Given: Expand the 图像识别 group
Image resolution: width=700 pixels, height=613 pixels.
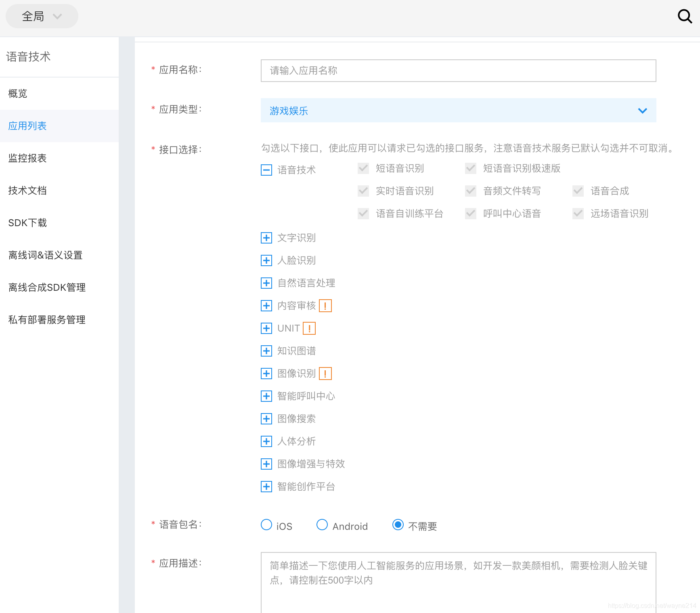Looking at the screenshot, I should (266, 374).
